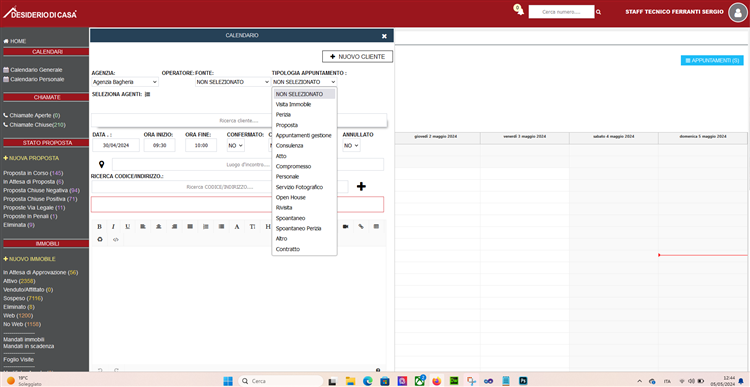Toggle underline formatting in the editor
The width and height of the screenshot is (750, 387).
tap(127, 226)
